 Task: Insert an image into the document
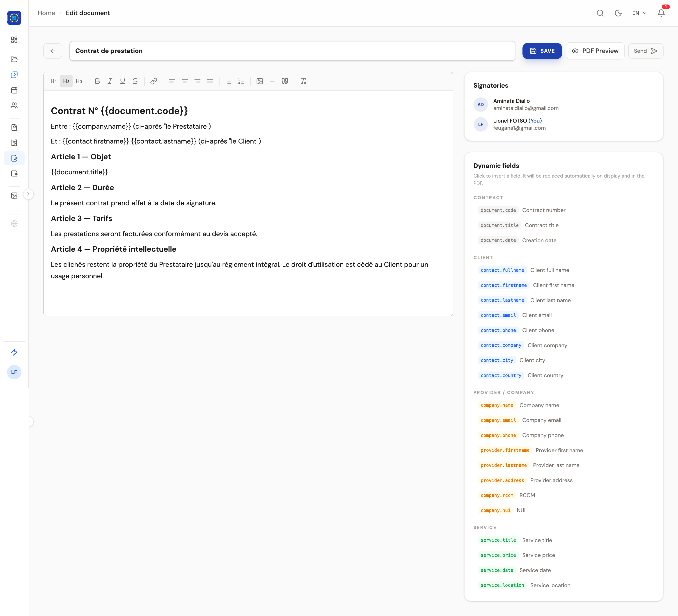pyautogui.click(x=259, y=81)
